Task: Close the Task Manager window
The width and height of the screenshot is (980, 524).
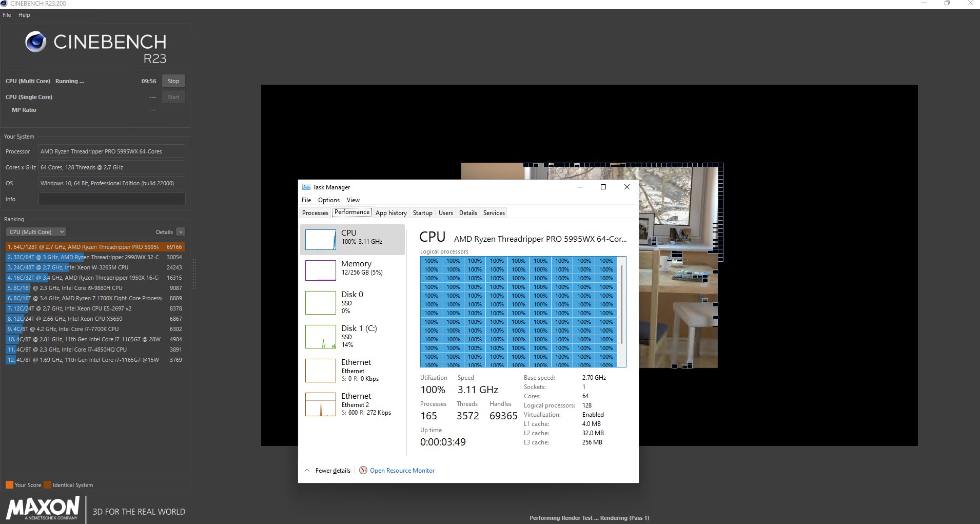Action: (626, 187)
